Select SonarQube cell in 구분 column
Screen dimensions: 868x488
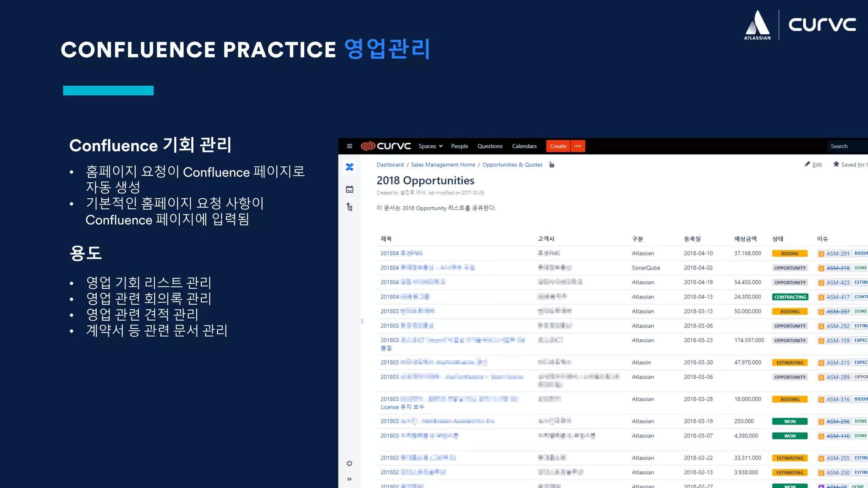coord(646,268)
